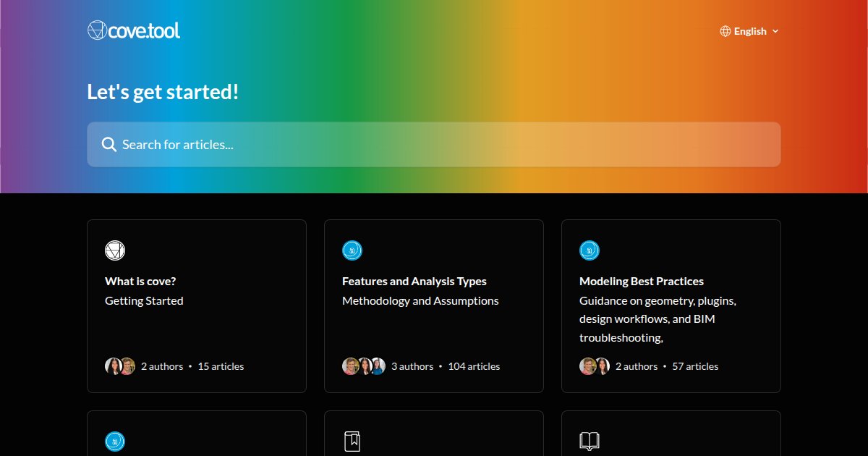Click the 3 authors text

pyautogui.click(x=412, y=366)
